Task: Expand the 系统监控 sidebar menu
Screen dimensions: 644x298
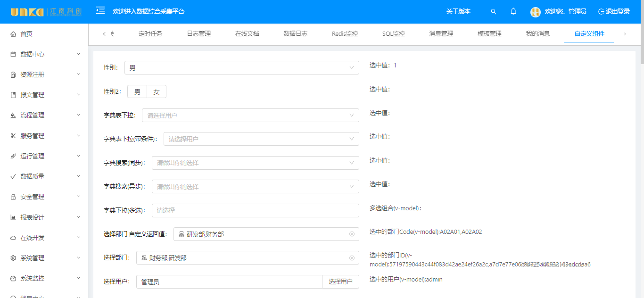Action: (x=45, y=278)
